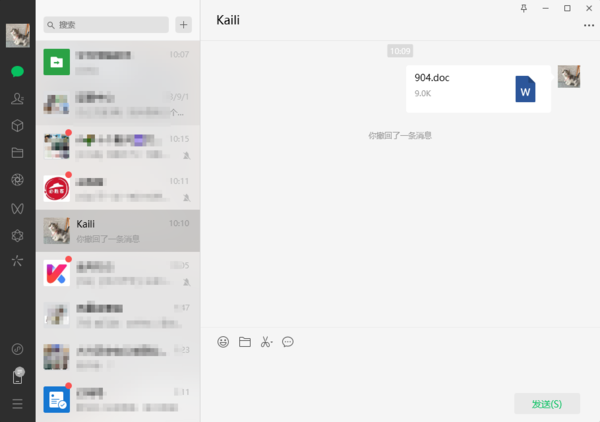Click the 搜索 search field
This screenshot has width=600, height=422.
click(x=106, y=25)
